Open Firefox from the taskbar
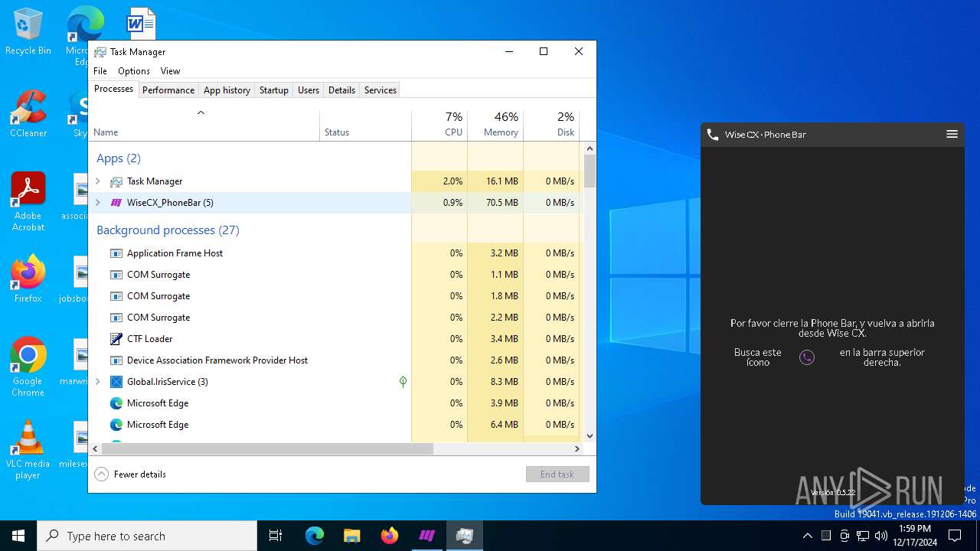Image resolution: width=980 pixels, height=551 pixels. 389,536
